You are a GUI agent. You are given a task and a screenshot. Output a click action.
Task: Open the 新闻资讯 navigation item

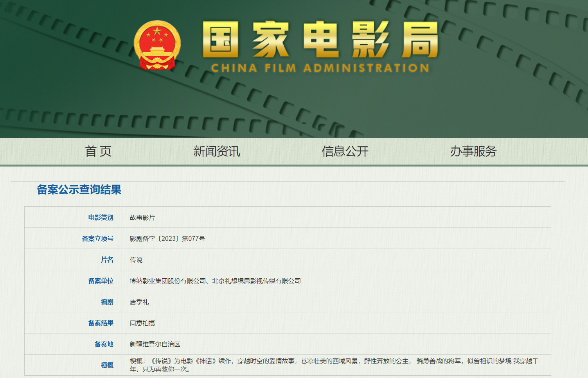point(216,151)
